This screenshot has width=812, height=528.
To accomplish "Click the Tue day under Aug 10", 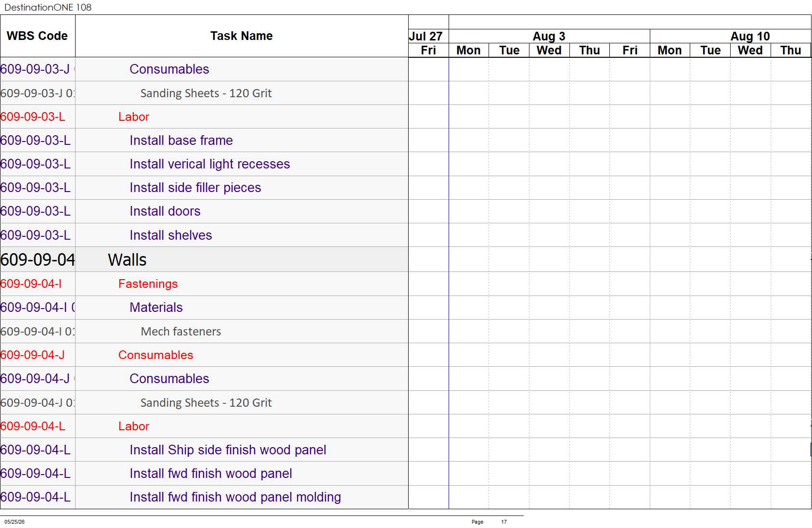I will tap(710, 50).
